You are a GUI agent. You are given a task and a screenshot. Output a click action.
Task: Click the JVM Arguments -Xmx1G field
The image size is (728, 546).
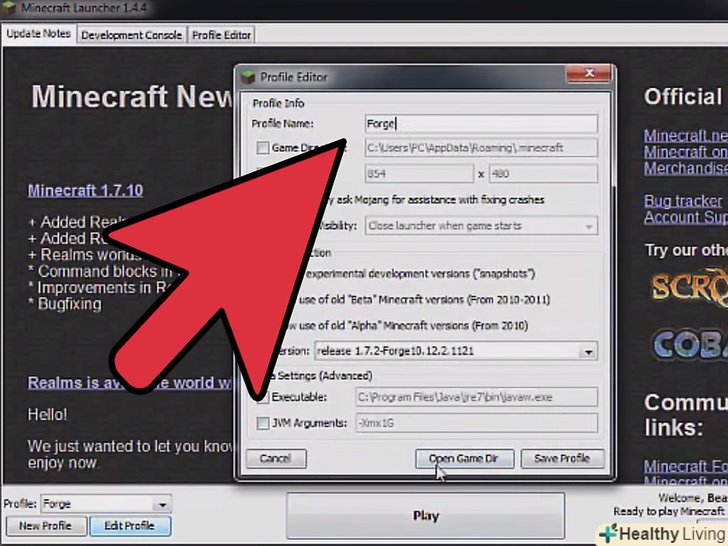coord(476,423)
